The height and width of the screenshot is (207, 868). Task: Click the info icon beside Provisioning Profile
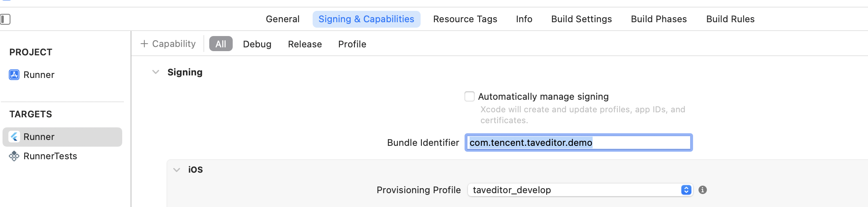[x=703, y=190]
